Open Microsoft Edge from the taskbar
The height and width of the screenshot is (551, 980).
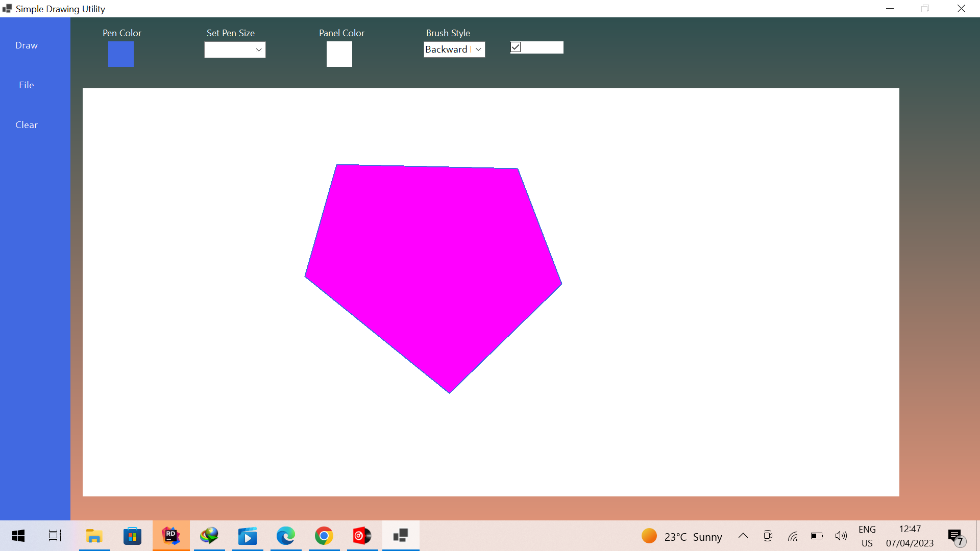[x=286, y=536]
